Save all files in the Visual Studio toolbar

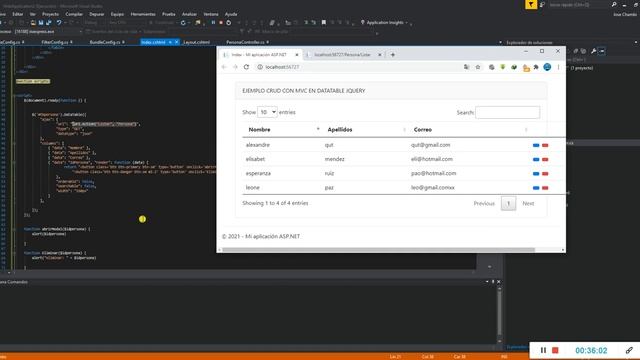click(49, 22)
